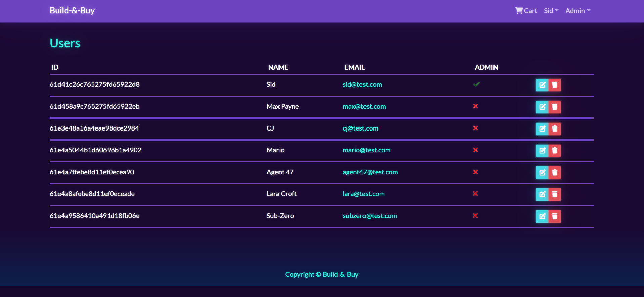
Task: Click the sid@test.com email link
Action: click(x=362, y=84)
